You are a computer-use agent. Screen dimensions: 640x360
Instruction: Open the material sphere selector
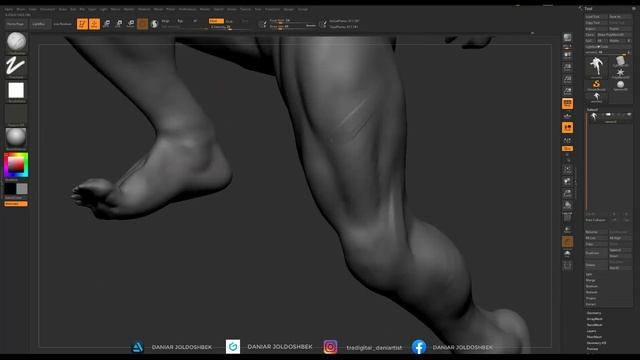click(16, 138)
